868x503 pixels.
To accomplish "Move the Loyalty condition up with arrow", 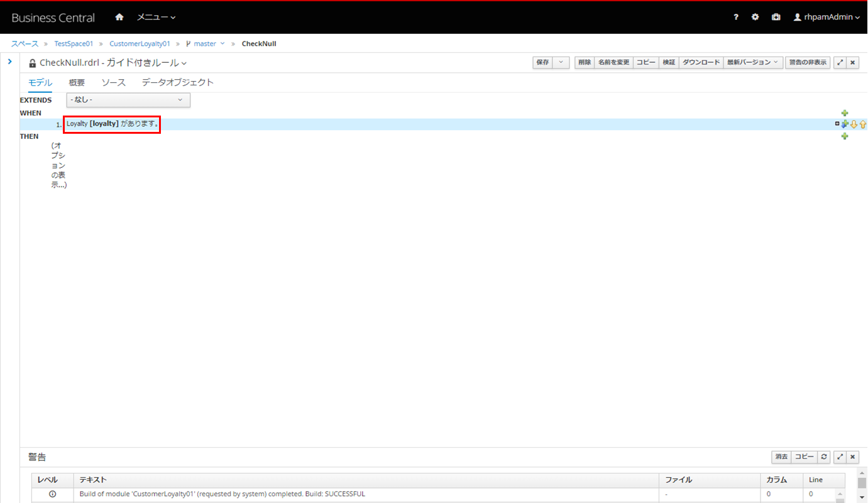I will coord(862,124).
